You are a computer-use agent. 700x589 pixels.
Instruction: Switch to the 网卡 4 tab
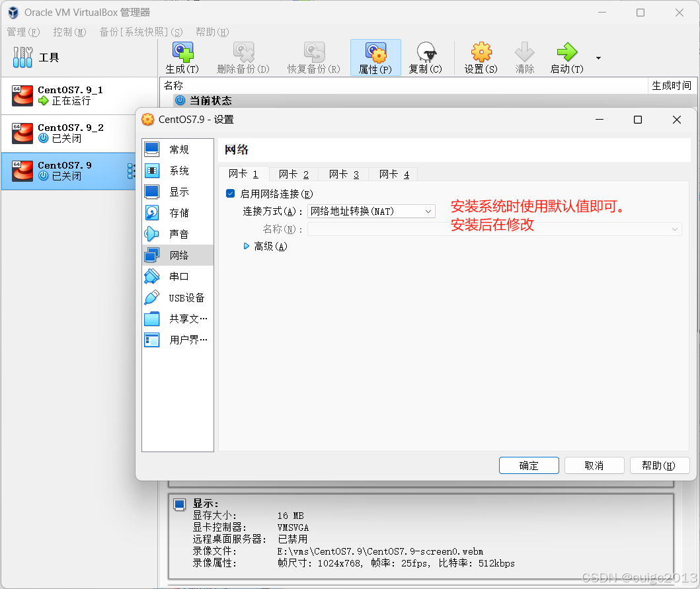click(x=394, y=175)
